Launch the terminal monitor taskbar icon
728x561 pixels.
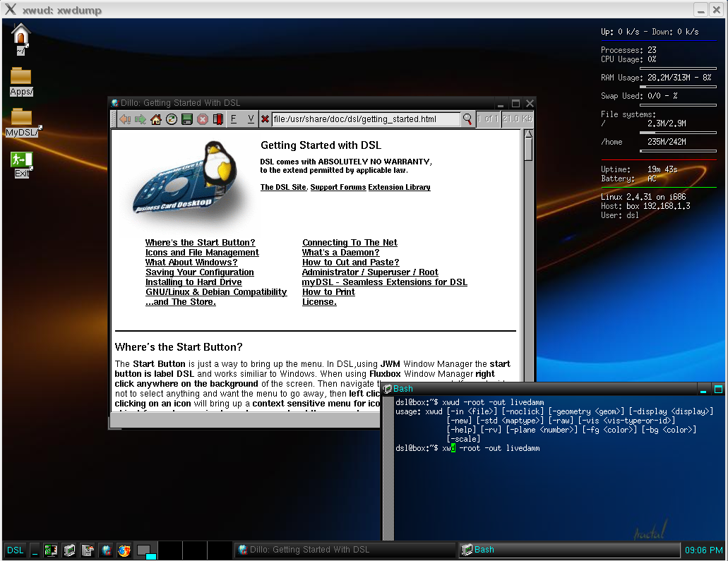click(69, 550)
